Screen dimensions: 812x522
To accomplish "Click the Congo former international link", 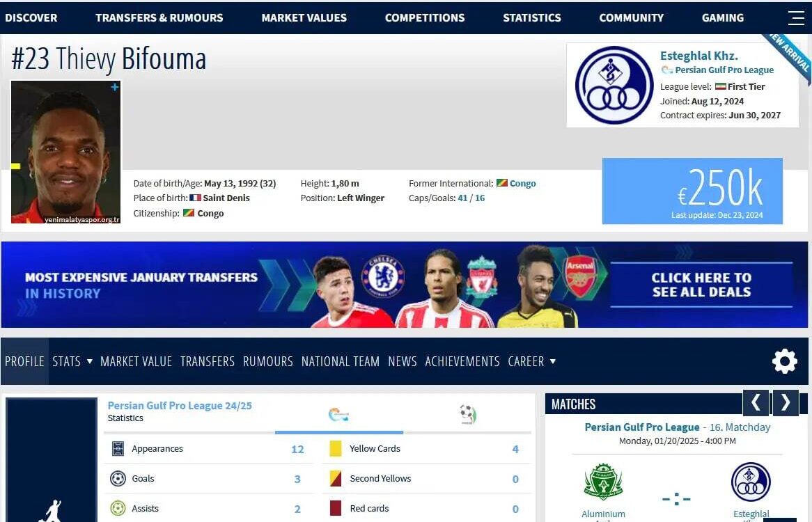I will coord(522,183).
